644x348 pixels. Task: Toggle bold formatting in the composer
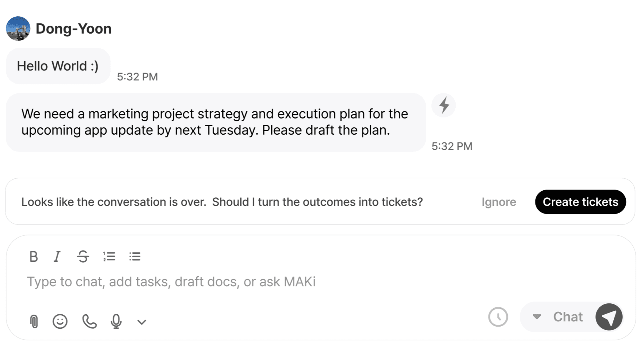coord(34,256)
